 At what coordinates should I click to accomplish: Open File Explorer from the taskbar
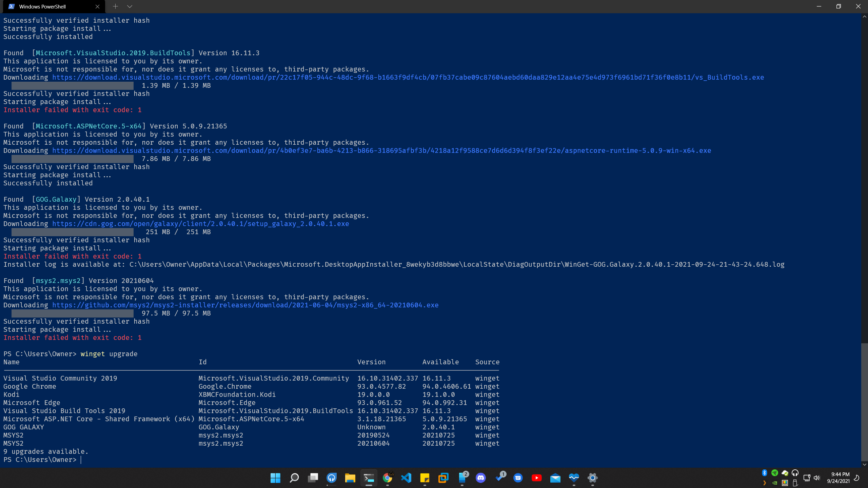pos(350,478)
